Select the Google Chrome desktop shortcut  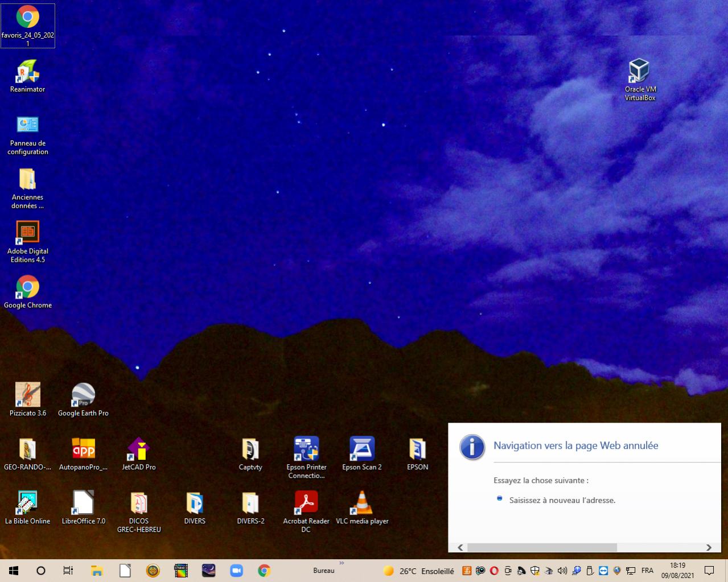pos(27,292)
